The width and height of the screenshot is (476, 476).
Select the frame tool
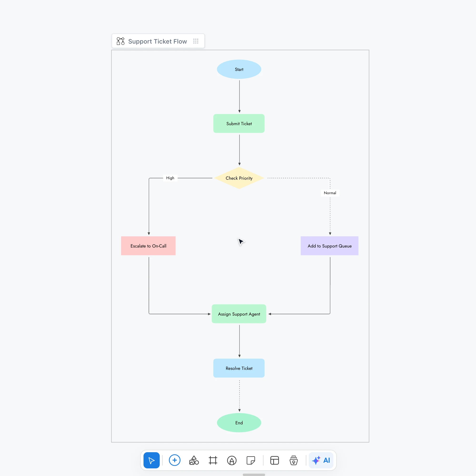tap(213, 460)
